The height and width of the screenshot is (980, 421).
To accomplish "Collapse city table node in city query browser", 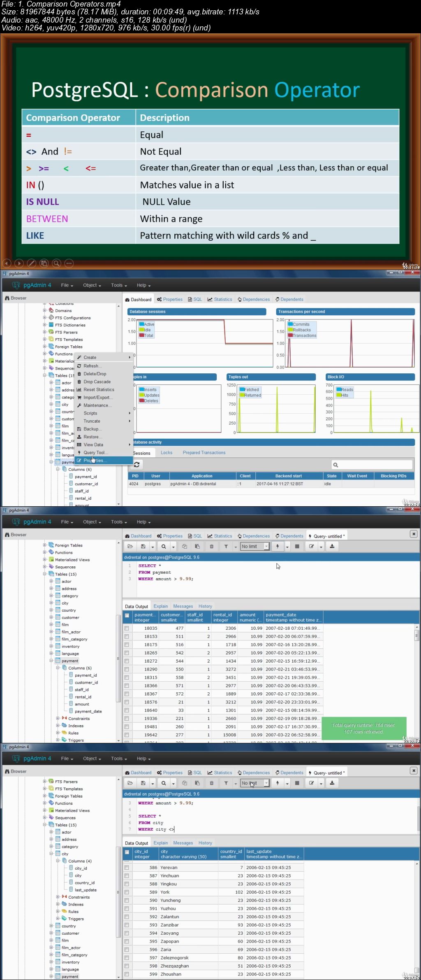I will [x=51, y=854].
